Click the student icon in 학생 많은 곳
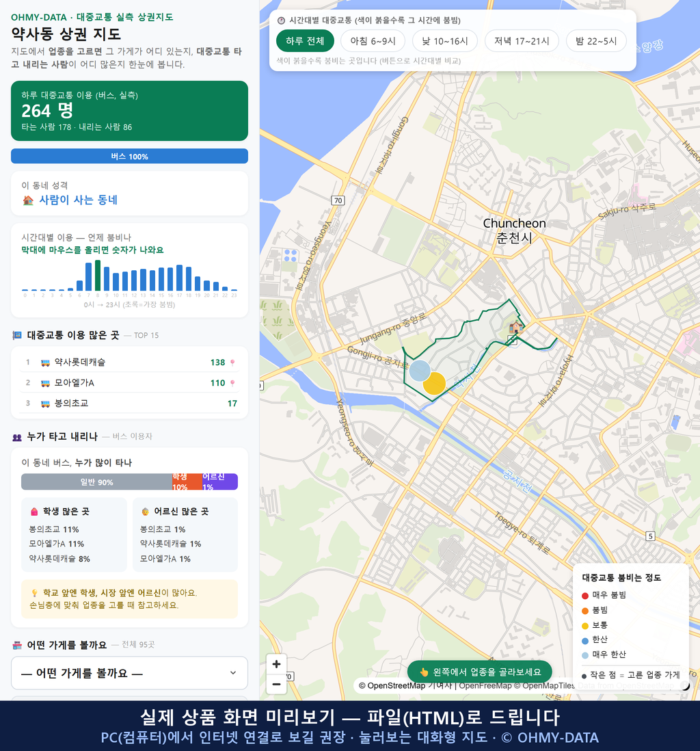 [x=34, y=512]
